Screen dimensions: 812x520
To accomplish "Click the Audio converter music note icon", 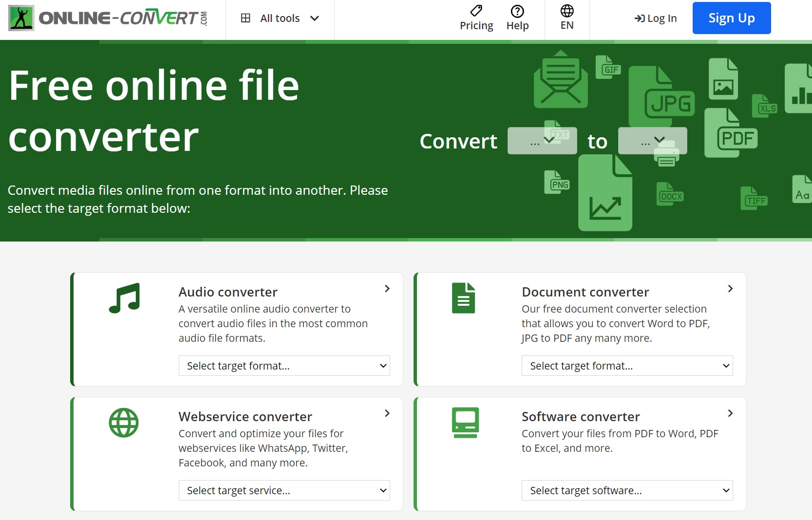I will pos(124,298).
